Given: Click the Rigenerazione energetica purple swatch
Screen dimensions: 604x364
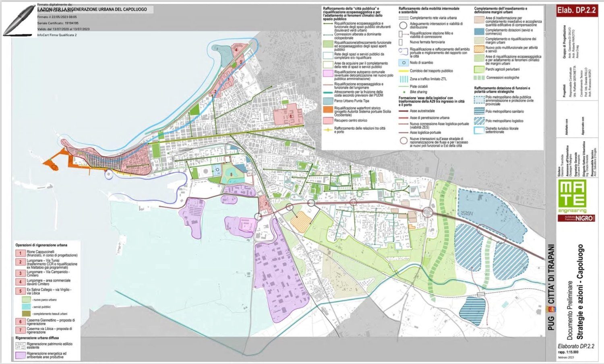Looking at the screenshot, I should click(21, 355).
